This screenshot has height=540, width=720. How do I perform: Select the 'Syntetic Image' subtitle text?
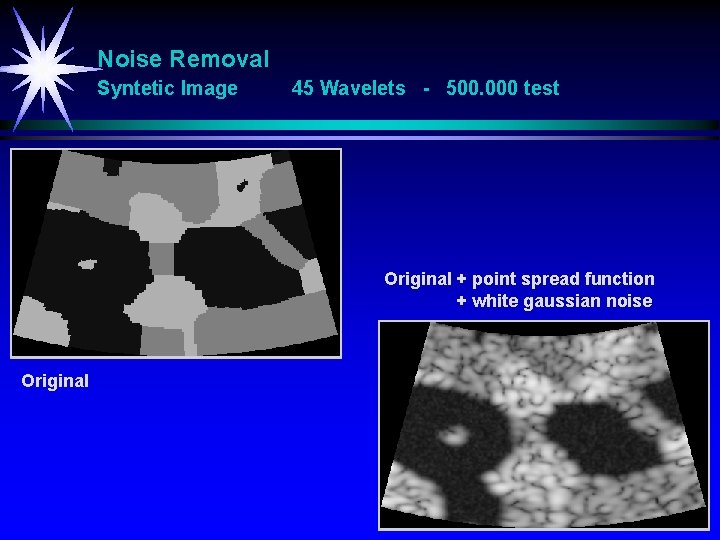[x=167, y=88]
